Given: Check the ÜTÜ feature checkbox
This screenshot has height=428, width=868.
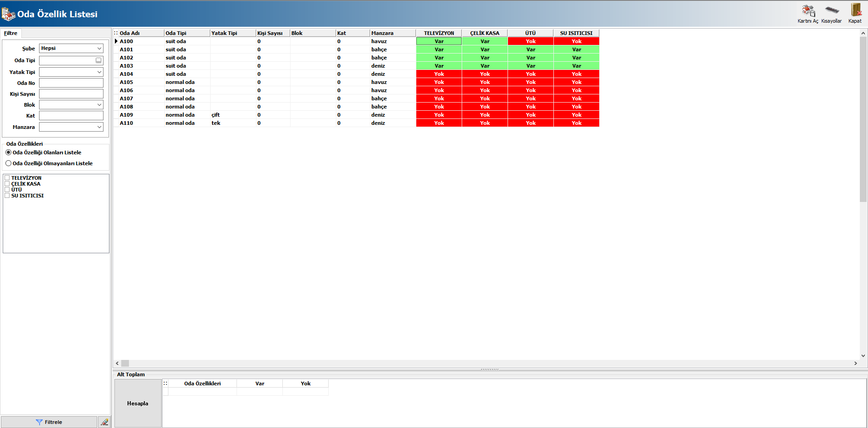Looking at the screenshot, I should (7, 190).
